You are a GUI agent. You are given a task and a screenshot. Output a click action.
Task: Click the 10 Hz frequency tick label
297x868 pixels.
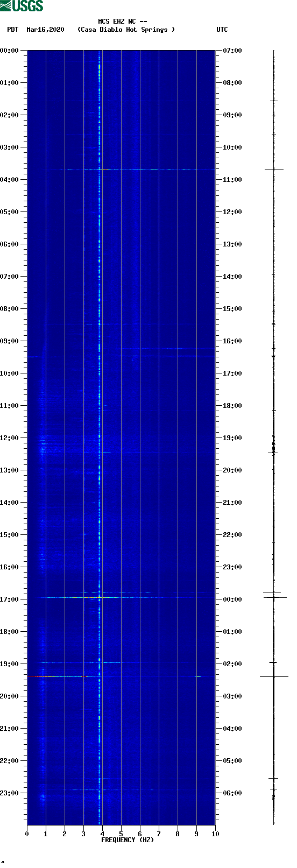tap(215, 834)
